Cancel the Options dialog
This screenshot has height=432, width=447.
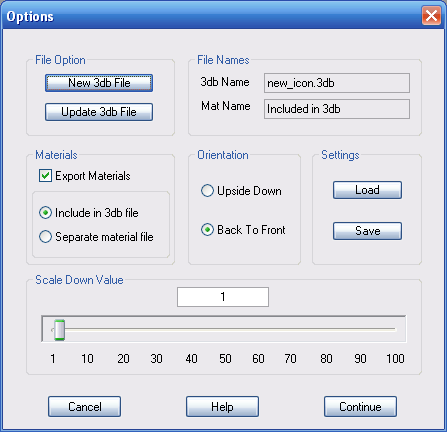84,407
